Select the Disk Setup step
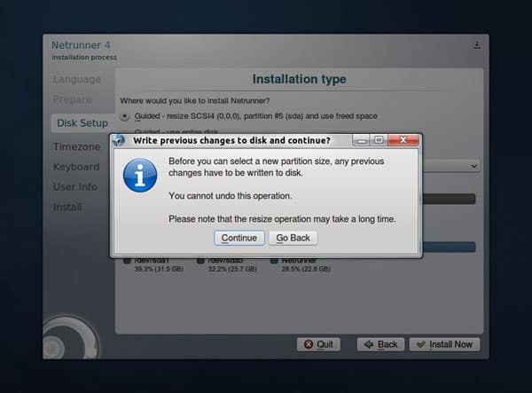 pyautogui.click(x=82, y=122)
